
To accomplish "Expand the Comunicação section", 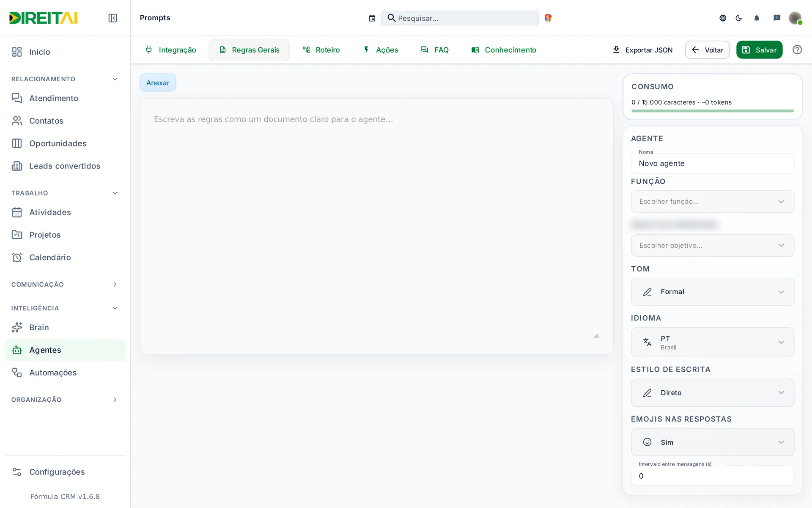I will [x=65, y=284].
